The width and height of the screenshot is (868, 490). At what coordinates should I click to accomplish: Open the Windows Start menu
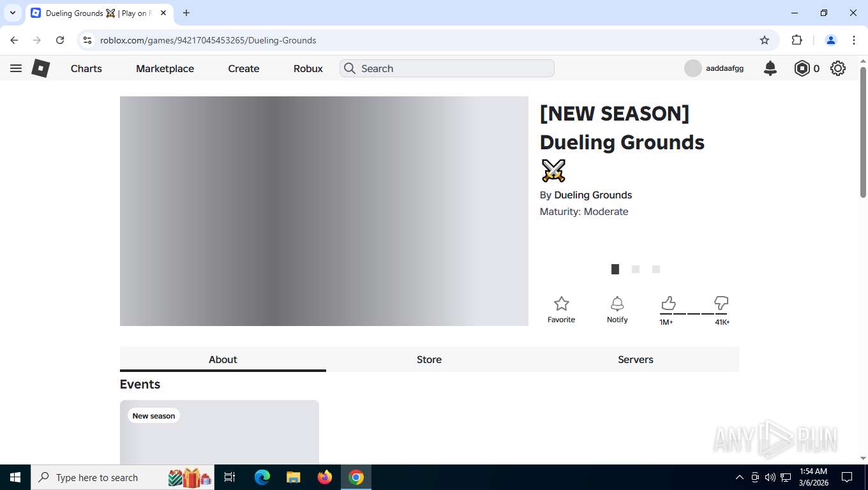pos(15,477)
